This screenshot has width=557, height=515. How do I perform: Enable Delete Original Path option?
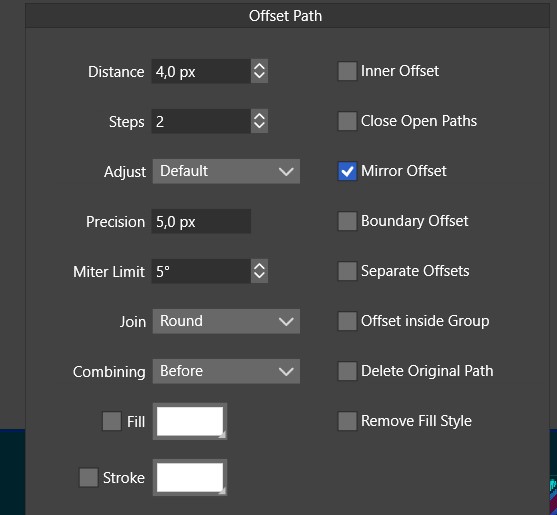(x=347, y=371)
